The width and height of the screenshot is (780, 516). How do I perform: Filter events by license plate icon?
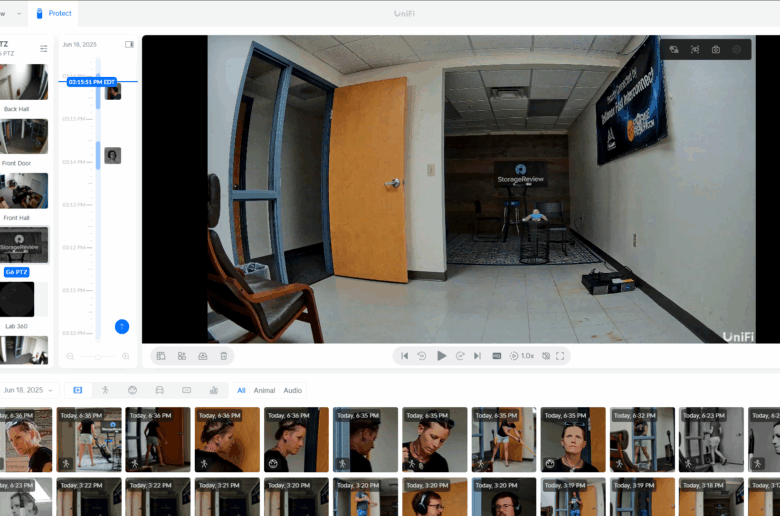(x=187, y=390)
